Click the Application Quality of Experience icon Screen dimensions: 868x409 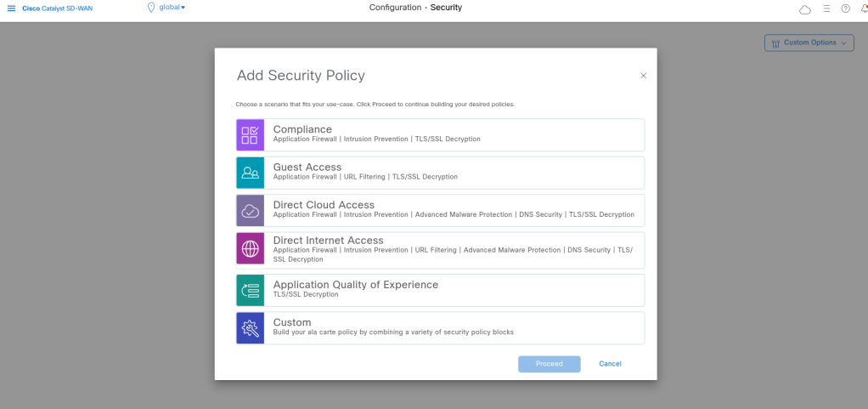click(251, 290)
